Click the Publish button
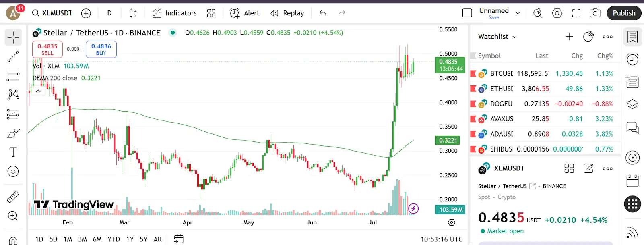This screenshot has width=644, height=245. click(x=624, y=13)
